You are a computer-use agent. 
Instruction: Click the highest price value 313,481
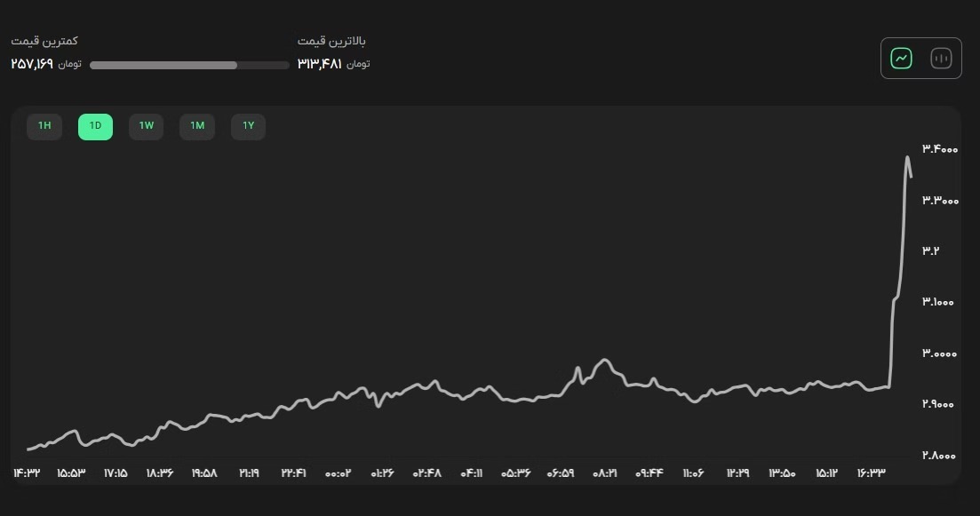click(320, 64)
